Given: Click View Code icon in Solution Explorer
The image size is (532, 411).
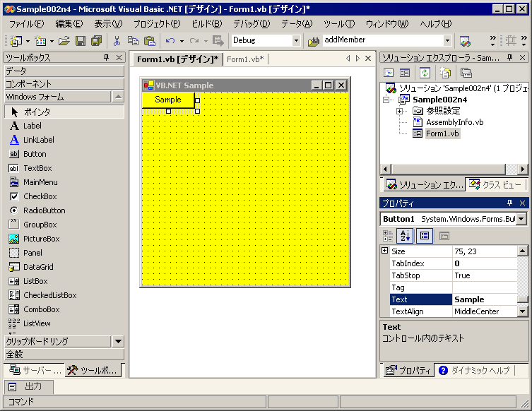Looking at the screenshot, I should (x=389, y=73).
